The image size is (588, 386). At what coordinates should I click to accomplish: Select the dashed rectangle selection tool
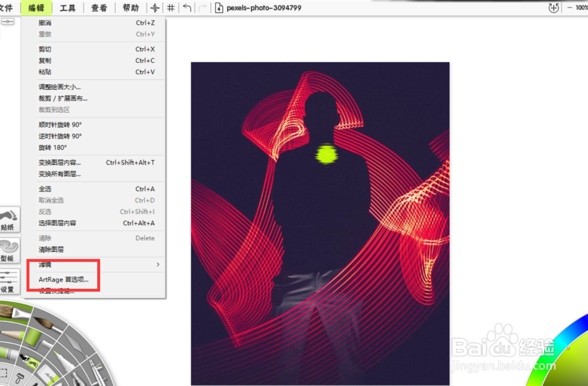(4, 373)
